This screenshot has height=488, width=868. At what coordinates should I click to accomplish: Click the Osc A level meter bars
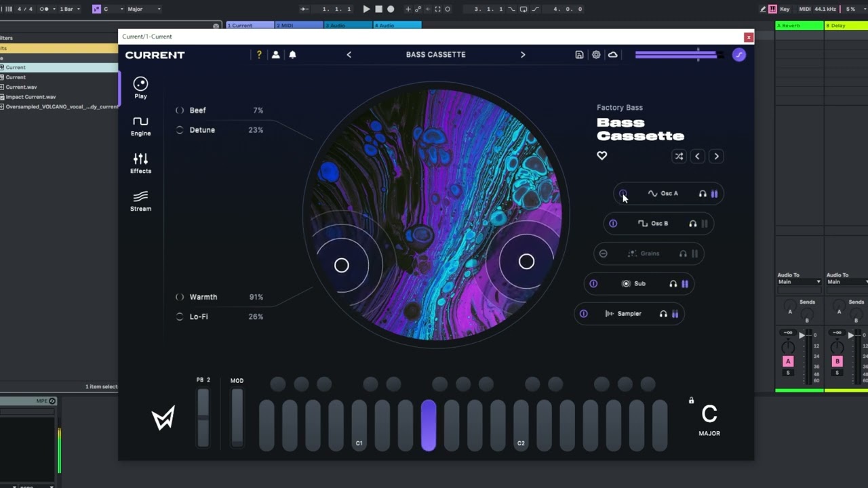pyautogui.click(x=714, y=194)
